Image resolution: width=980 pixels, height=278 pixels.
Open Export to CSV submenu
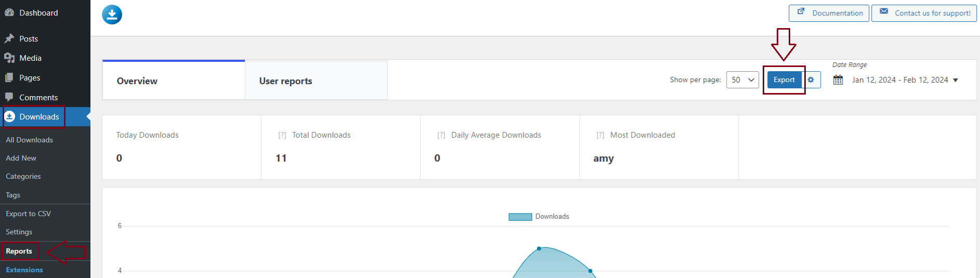coord(29,214)
